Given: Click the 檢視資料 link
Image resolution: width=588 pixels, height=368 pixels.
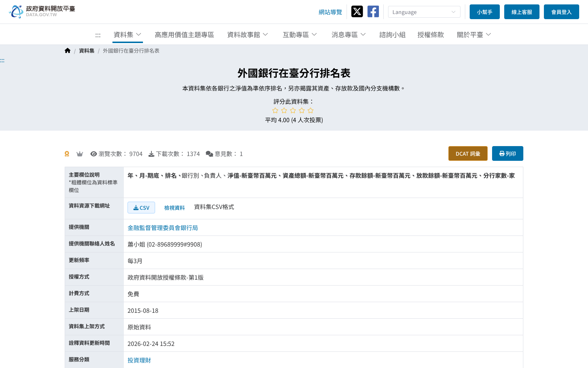Looking at the screenshot, I should pyautogui.click(x=175, y=208).
